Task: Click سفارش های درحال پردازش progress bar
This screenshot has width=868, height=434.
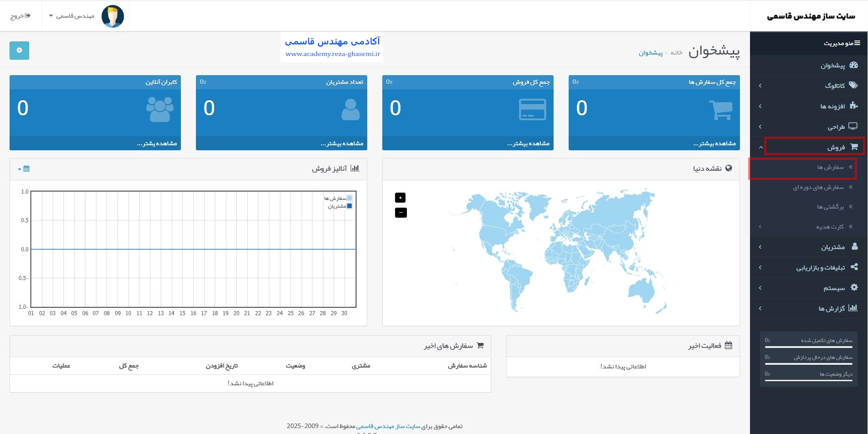Action: coord(809,364)
